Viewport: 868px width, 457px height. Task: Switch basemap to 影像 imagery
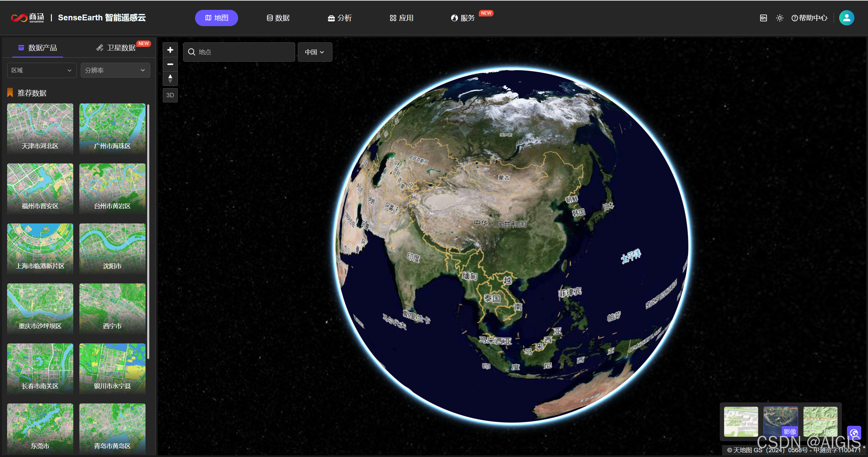click(x=780, y=421)
